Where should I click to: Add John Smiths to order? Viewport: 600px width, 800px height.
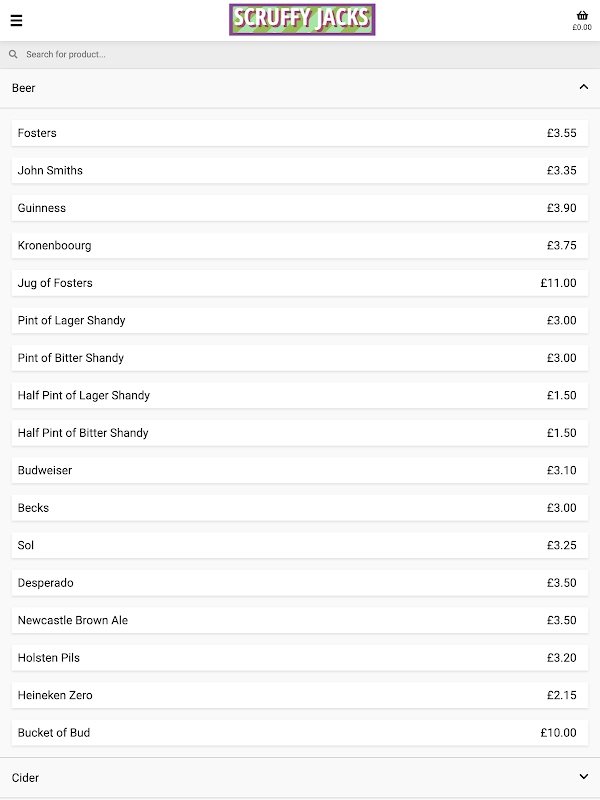(299, 171)
